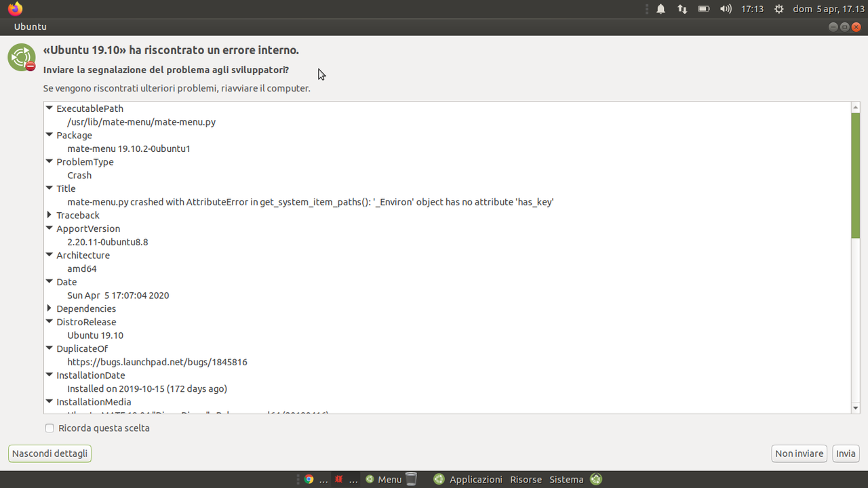Click the scrollbar down arrow in the details list
The height and width of the screenshot is (488, 868).
coord(855,408)
